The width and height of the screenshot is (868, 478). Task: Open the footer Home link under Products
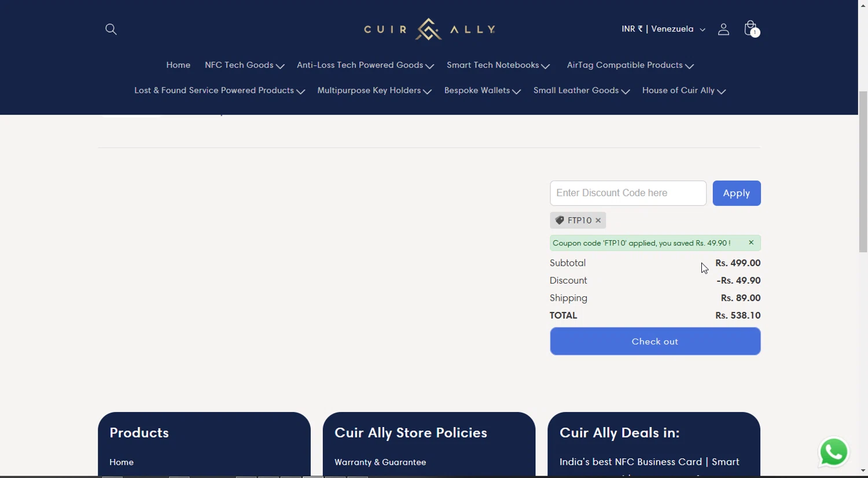[122, 462]
